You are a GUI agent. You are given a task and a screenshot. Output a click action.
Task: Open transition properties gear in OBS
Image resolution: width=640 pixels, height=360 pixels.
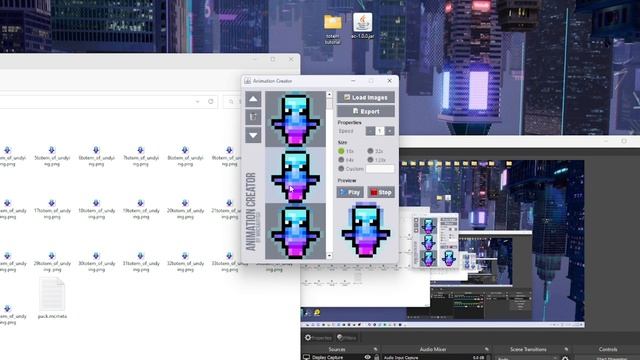coord(565,358)
